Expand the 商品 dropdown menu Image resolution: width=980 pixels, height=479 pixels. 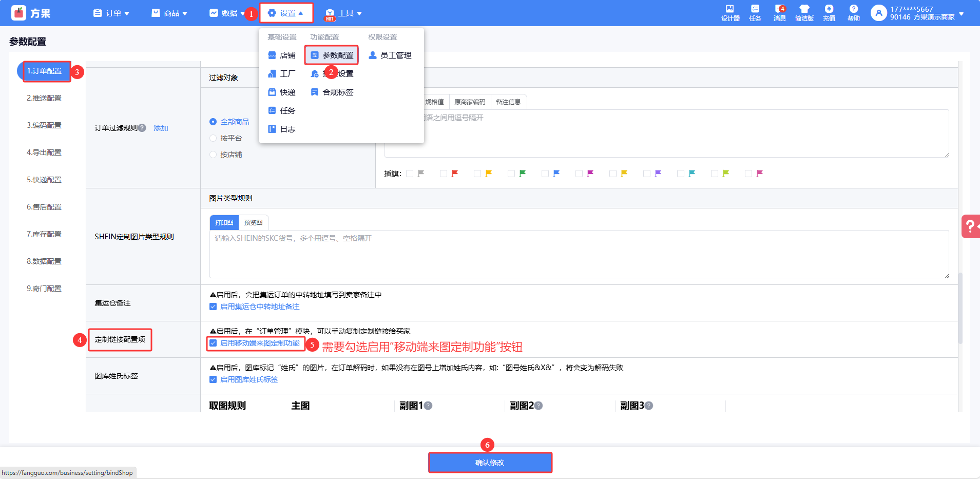170,13
